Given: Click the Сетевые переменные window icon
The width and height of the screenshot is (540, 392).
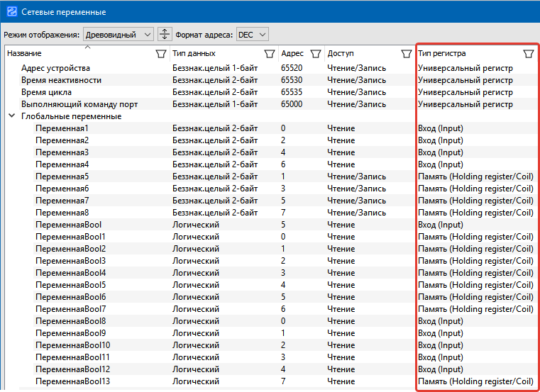Looking at the screenshot, I should click(x=11, y=11).
